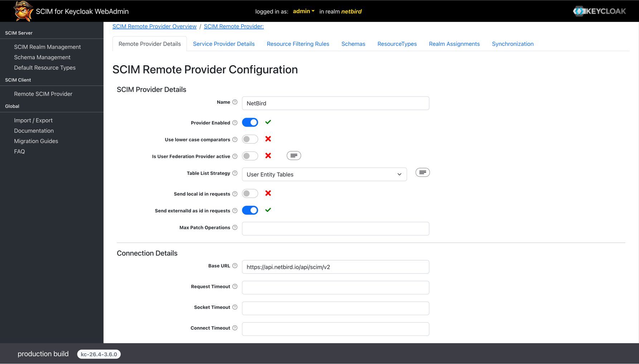Screen dimensions: 639x364
Task: Click the note icon beside Table List Strategy
Action: 422,172
